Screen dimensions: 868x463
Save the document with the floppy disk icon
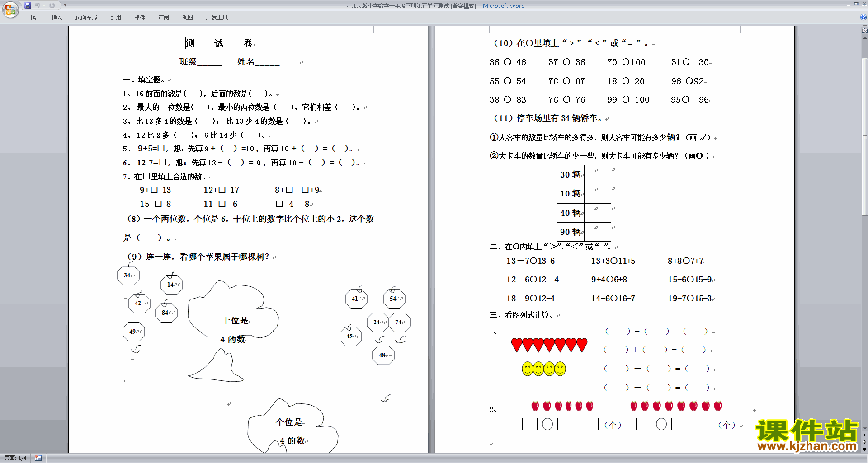pyautogui.click(x=28, y=5)
